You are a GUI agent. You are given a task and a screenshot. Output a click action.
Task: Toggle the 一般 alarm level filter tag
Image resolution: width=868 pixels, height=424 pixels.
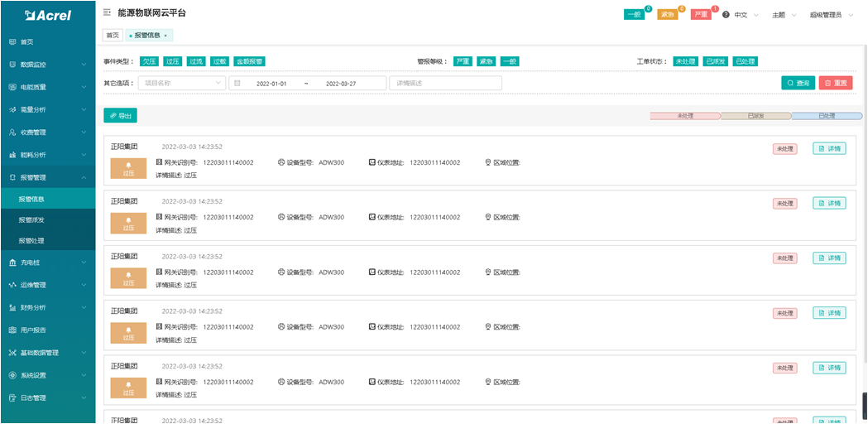(x=510, y=61)
